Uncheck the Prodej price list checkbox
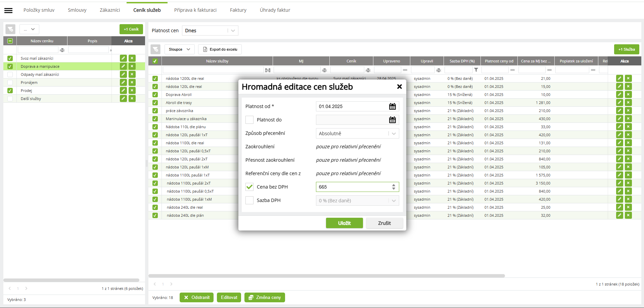This screenshot has height=308, width=644. click(10, 91)
